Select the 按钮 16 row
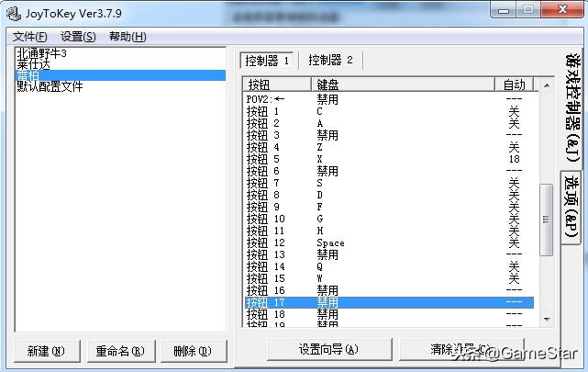588x372 pixels. coord(389,290)
